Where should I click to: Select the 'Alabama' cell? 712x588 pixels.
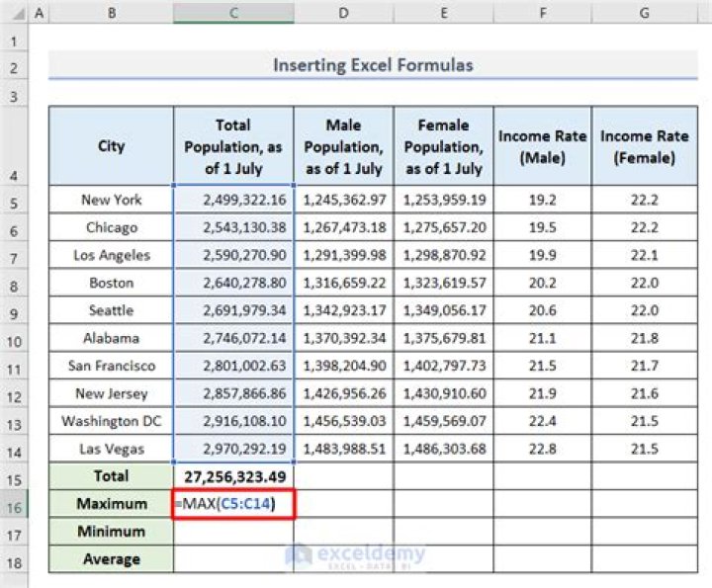coord(111,338)
